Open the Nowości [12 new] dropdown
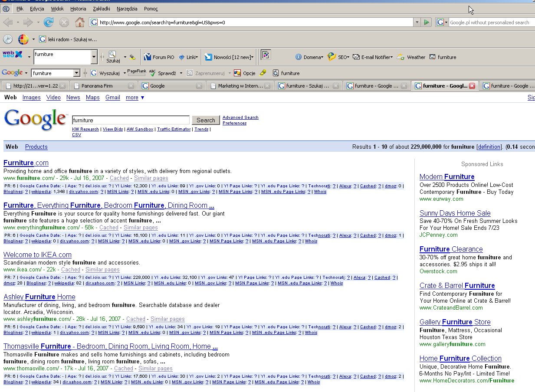Screen dimensions: 535x392 click(x=229, y=57)
